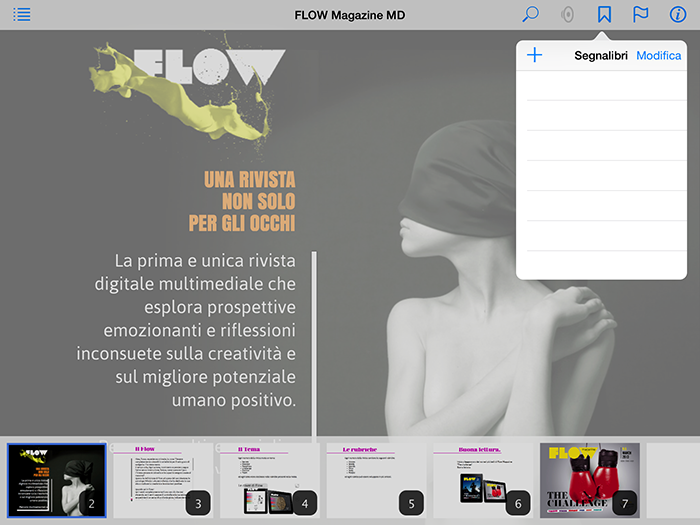The image size is (700, 525).
Task: Show document info icon
Action: tap(678, 15)
